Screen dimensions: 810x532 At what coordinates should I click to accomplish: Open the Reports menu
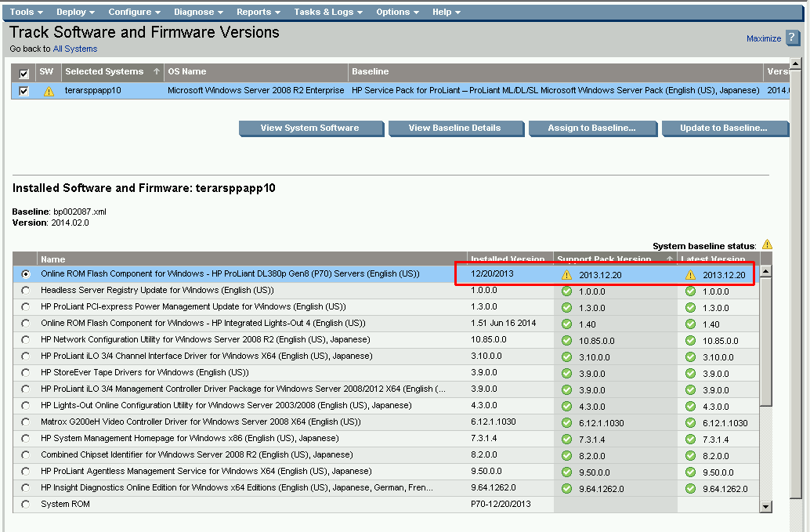pyautogui.click(x=259, y=12)
